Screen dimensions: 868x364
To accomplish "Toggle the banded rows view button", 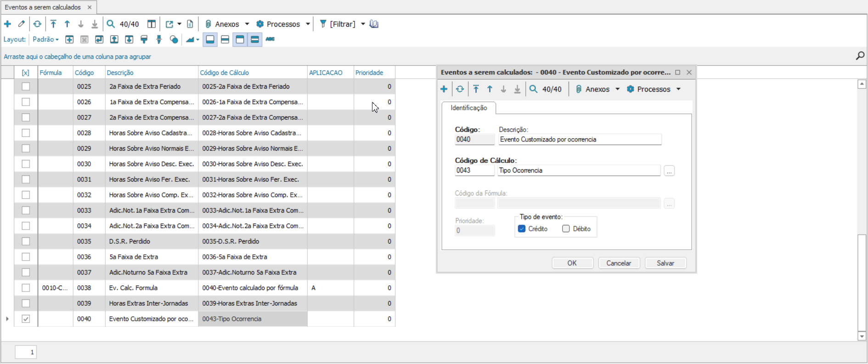I will pos(255,39).
